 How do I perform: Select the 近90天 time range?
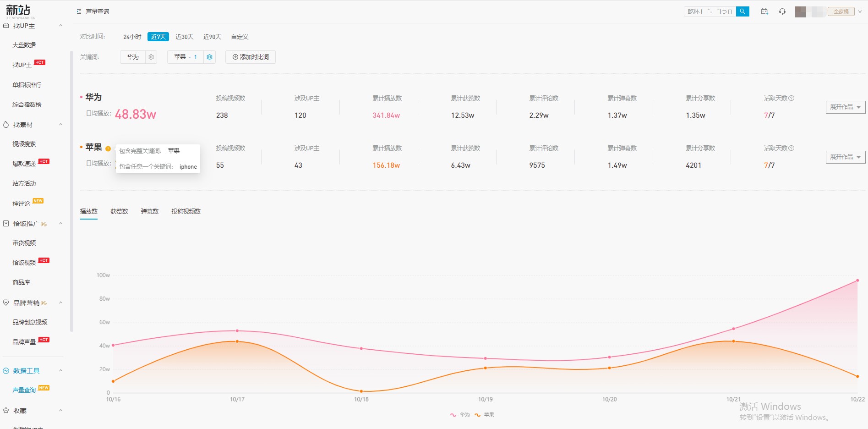click(x=212, y=37)
